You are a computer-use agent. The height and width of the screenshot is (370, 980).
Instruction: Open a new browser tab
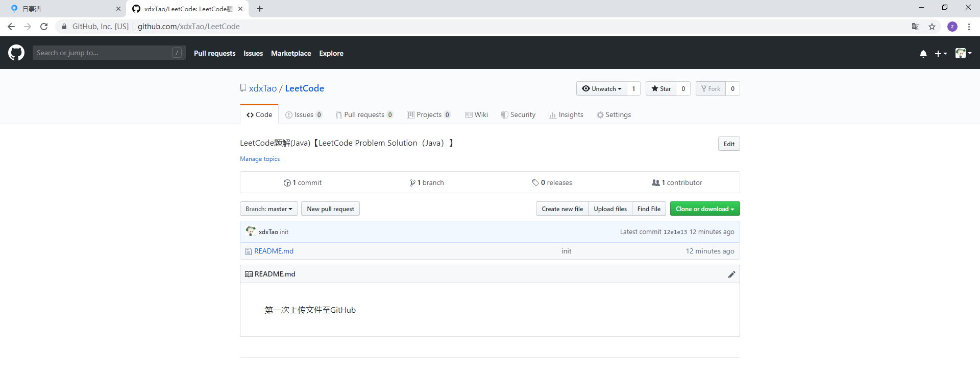tap(260, 9)
